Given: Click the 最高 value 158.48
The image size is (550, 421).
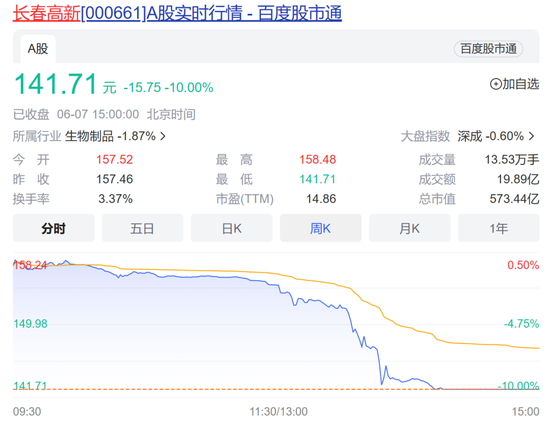Looking at the screenshot, I should 317,160.
